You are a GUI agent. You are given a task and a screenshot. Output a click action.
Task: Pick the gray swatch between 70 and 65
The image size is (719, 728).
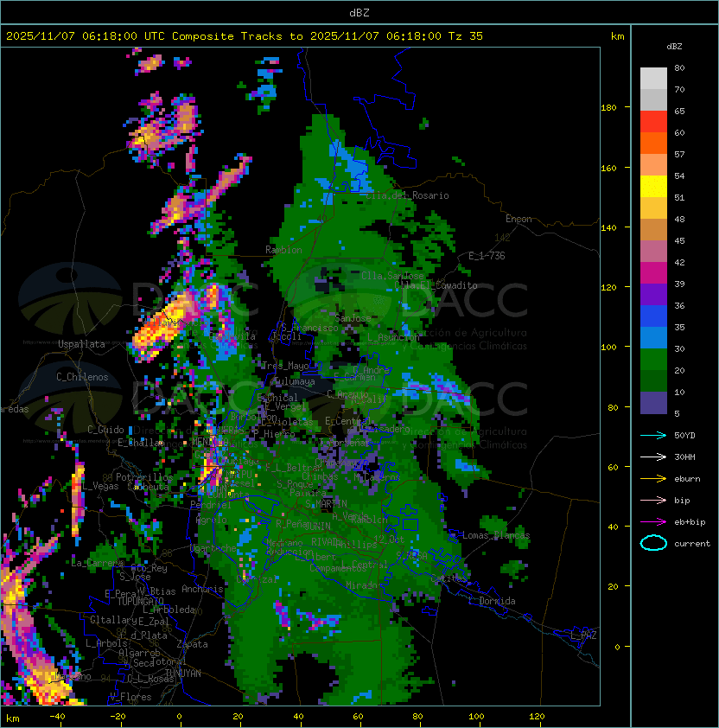(653, 99)
